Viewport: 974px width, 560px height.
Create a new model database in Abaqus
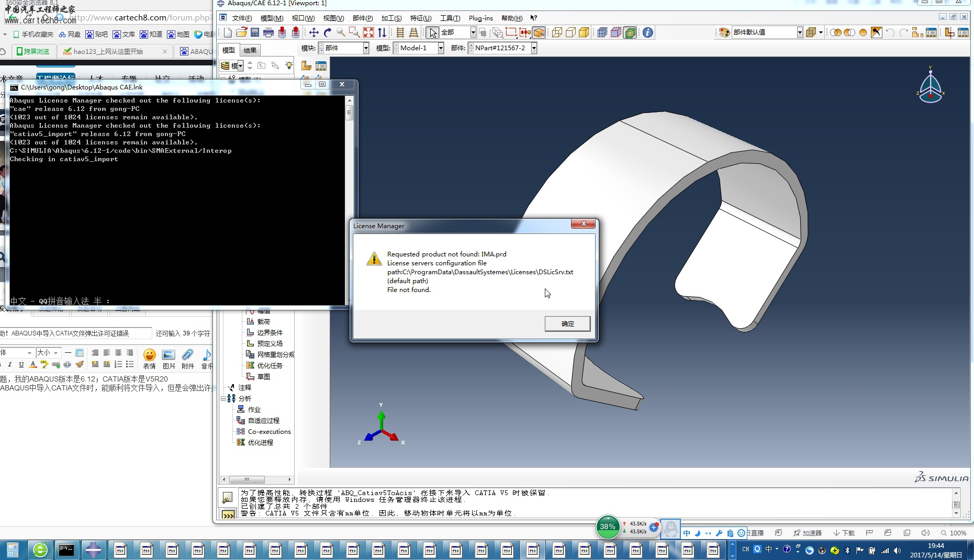tap(228, 32)
